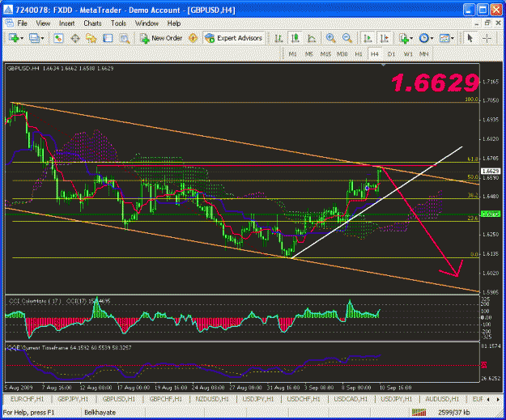Image resolution: width=506 pixels, height=420 pixels.
Task: Open the Window menu
Action: (147, 23)
